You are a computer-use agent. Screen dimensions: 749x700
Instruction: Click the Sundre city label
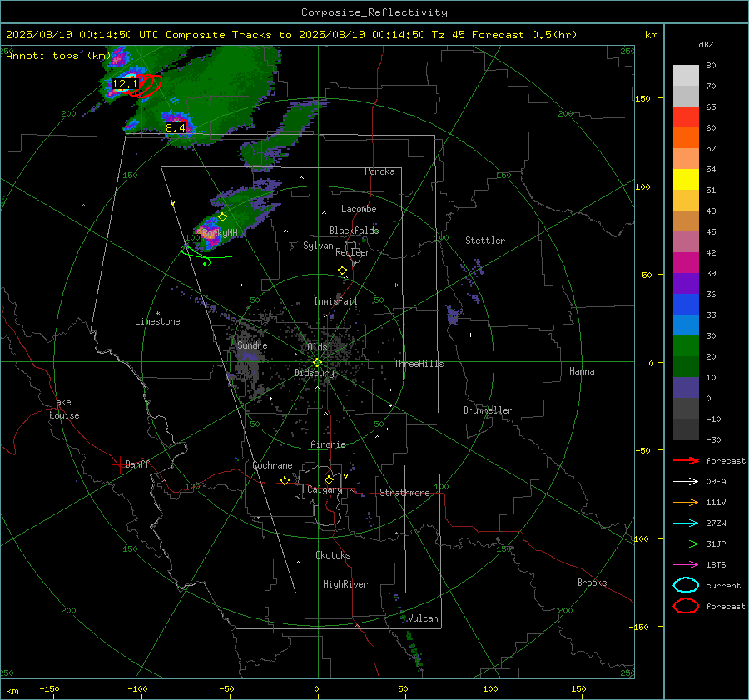point(252,345)
